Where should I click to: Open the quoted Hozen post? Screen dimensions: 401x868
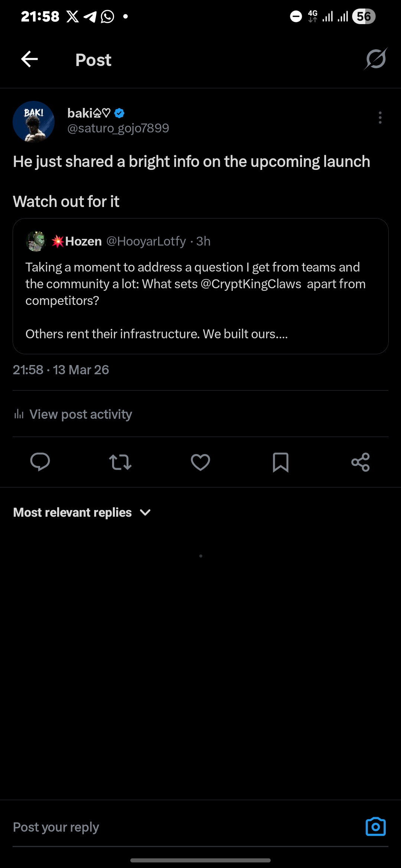pos(200,286)
